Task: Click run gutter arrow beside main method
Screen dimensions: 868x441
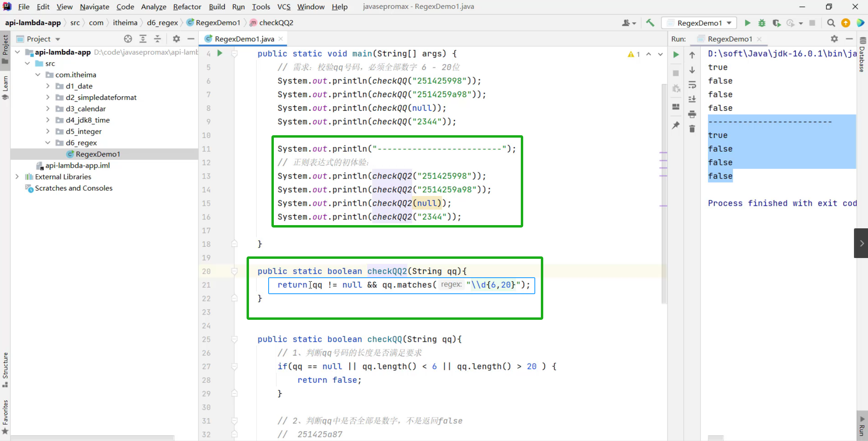Action: click(x=220, y=53)
